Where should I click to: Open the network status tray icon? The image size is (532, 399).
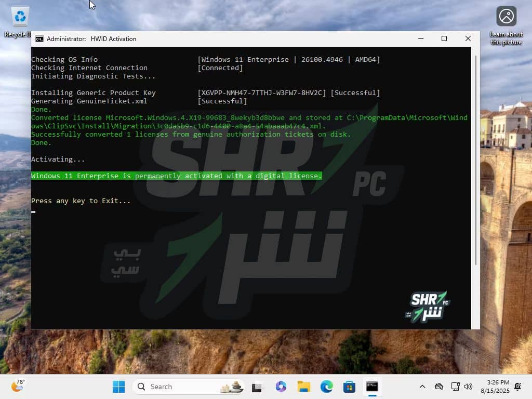point(455,387)
